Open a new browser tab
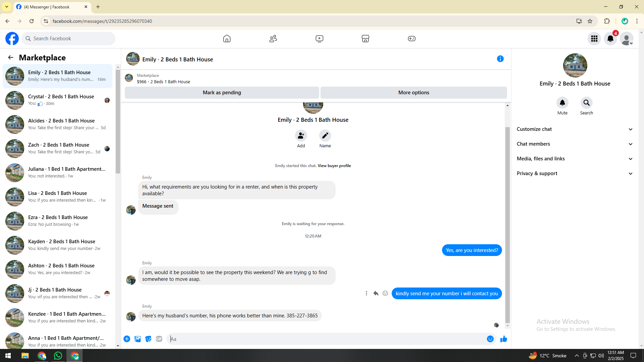This screenshot has width=644, height=362. [x=98, y=7]
